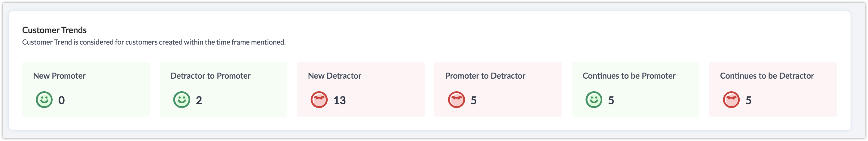Image resolution: width=868 pixels, height=141 pixels.
Task: Click the Customer Trend description text
Action: tap(154, 42)
